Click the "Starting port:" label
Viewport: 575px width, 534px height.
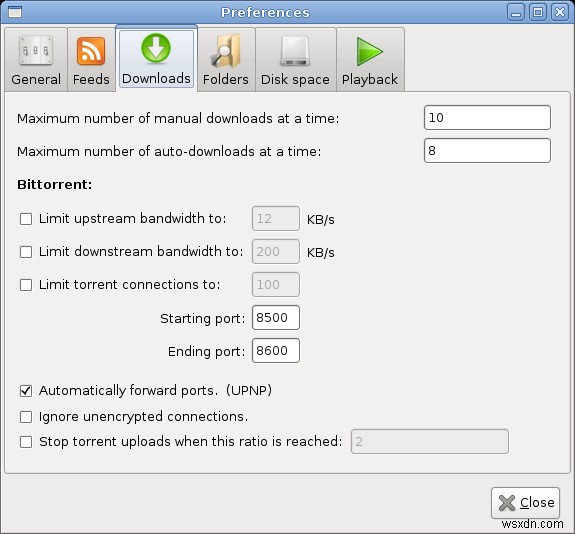click(202, 318)
